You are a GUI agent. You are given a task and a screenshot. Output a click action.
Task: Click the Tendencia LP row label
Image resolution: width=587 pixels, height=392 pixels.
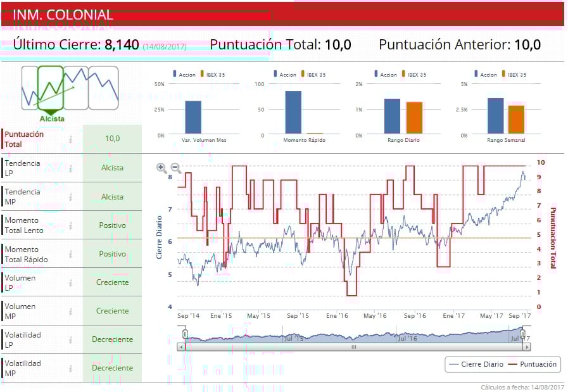tap(22, 168)
